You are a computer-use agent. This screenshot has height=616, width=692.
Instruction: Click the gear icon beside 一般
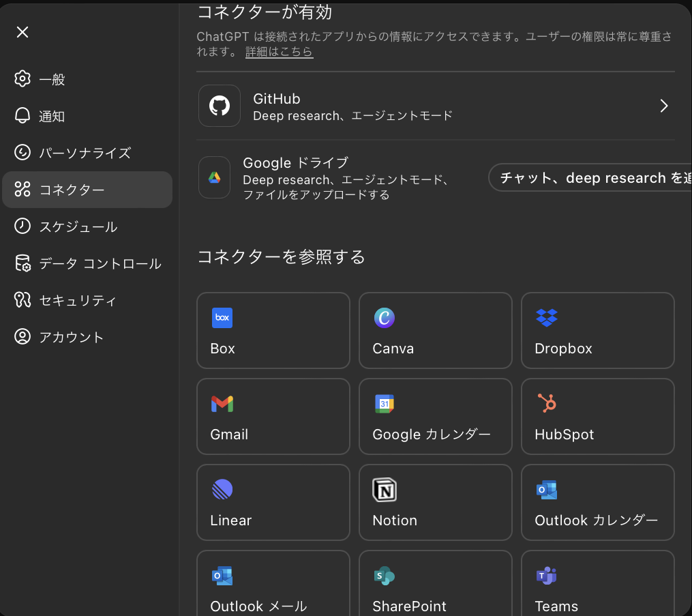[22, 79]
